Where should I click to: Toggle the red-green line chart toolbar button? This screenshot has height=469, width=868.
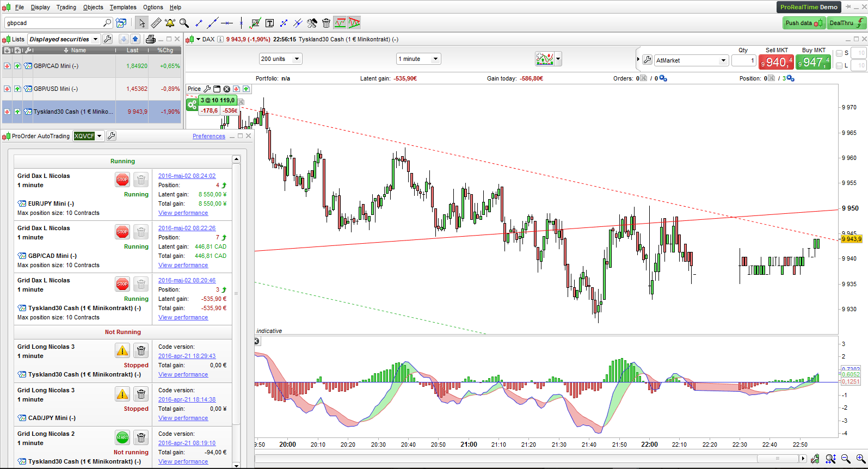click(x=340, y=23)
